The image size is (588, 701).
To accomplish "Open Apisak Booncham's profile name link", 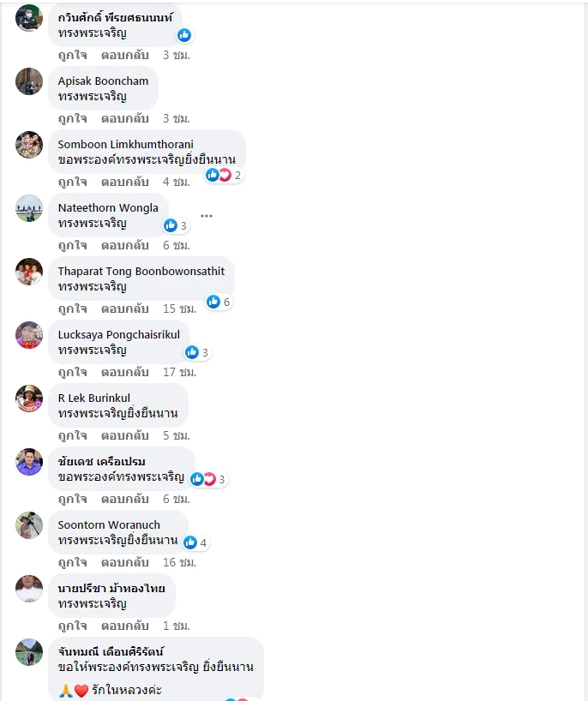I will click(103, 81).
